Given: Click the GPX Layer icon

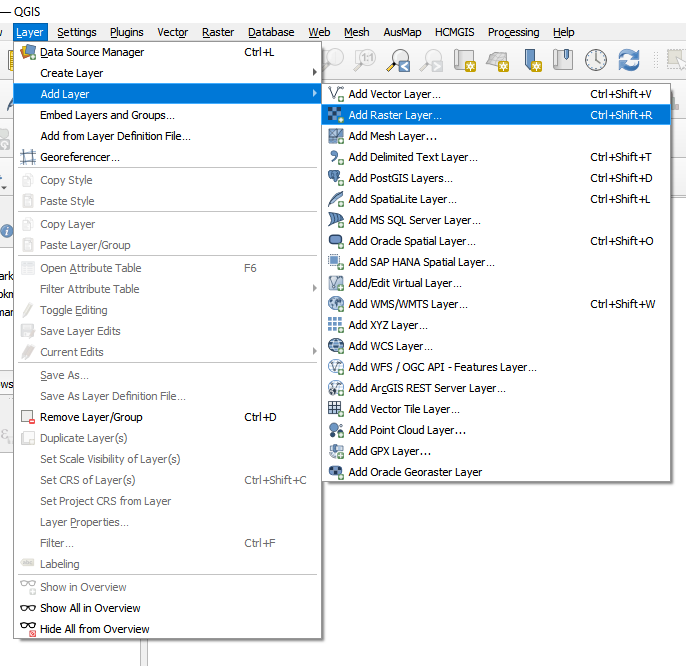Looking at the screenshot, I should point(336,451).
